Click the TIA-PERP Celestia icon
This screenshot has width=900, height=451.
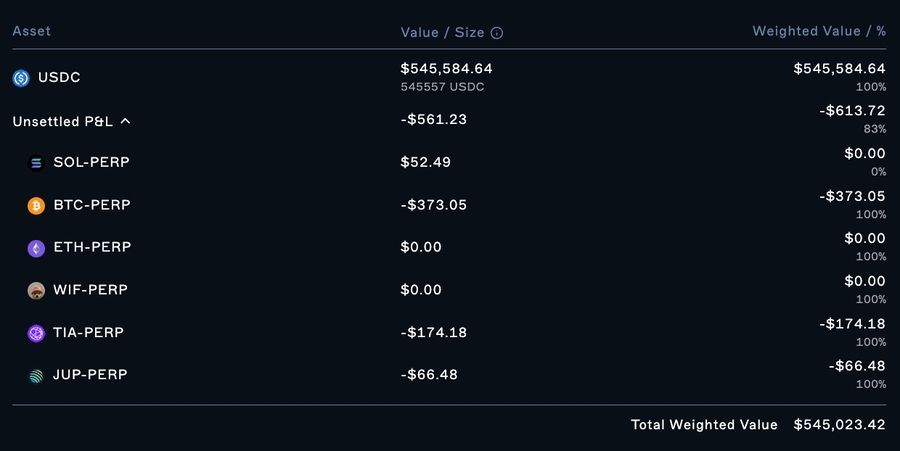[37, 333]
